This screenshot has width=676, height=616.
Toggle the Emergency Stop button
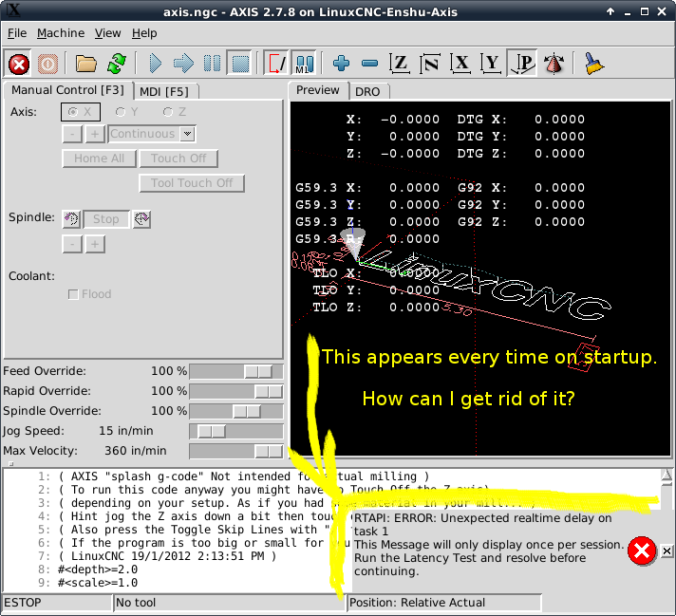(19, 65)
